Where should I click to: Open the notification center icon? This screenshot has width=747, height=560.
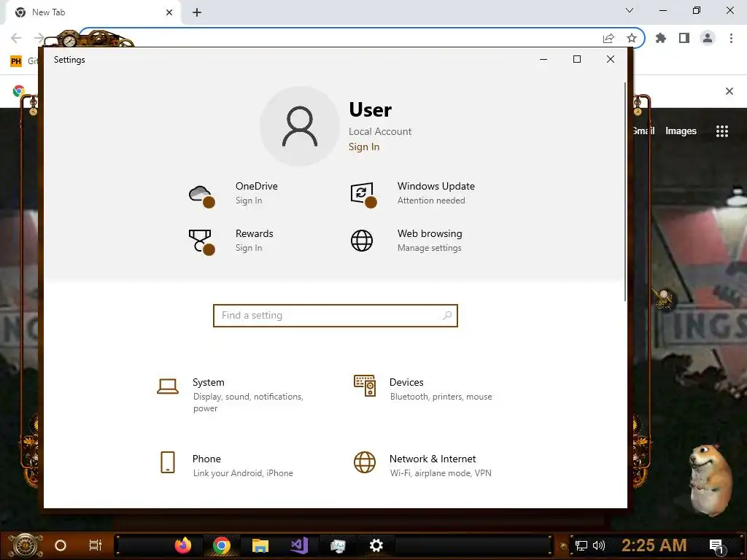coord(716,546)
